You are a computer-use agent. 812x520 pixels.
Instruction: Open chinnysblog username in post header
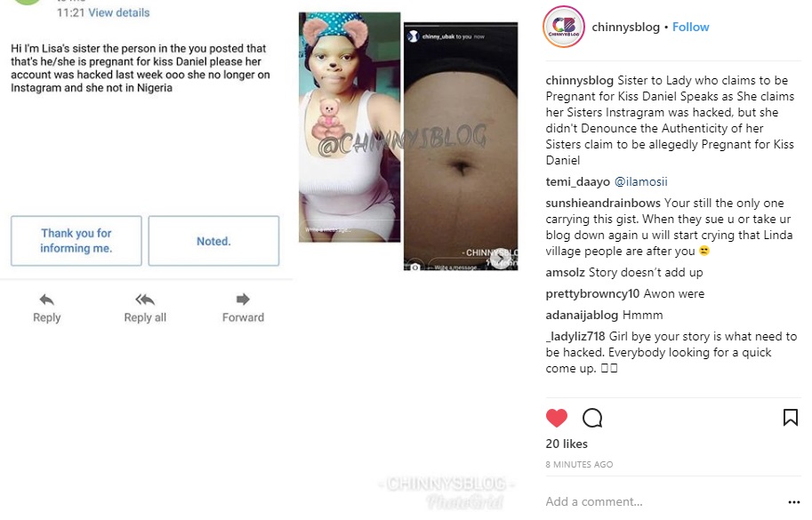tap(625, 27)
